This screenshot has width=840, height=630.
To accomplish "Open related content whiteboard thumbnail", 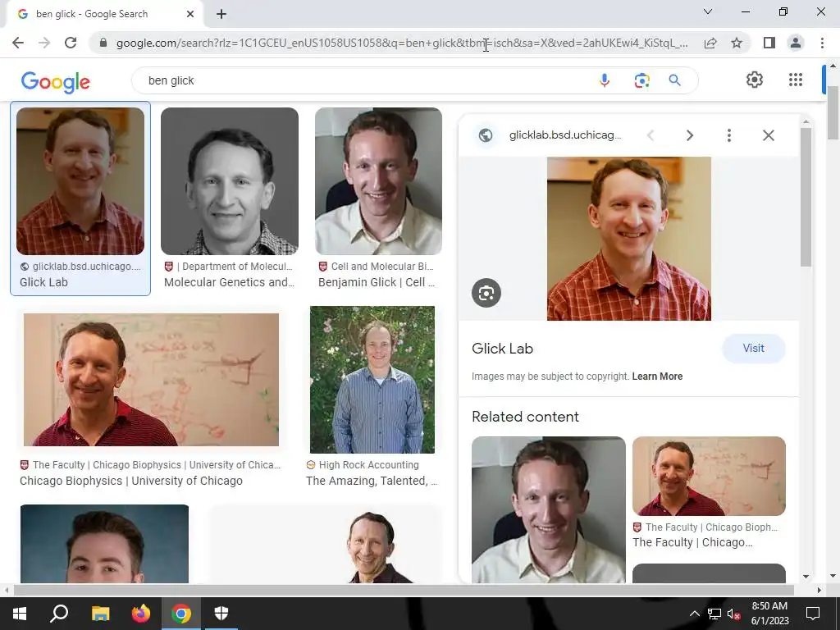I will point(709,477).
